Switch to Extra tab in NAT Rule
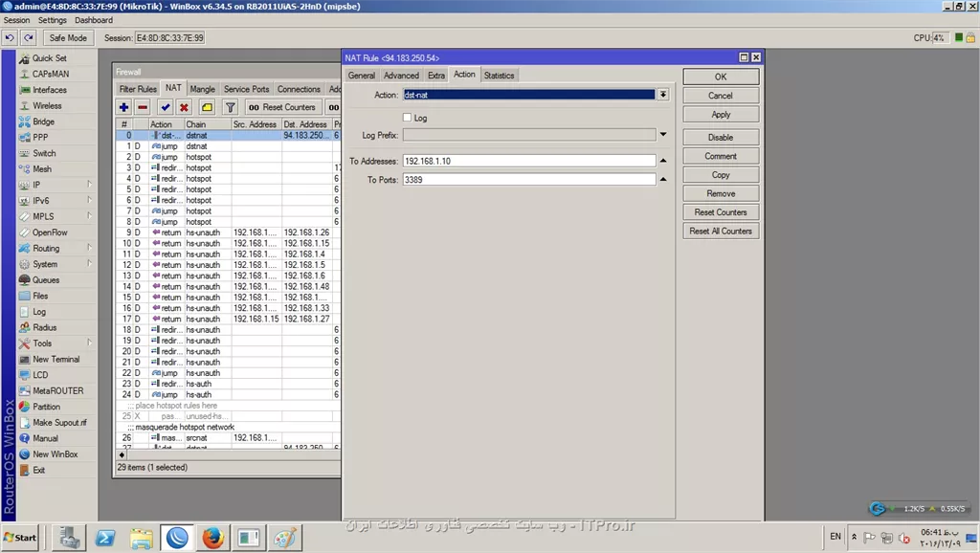 coord(436,76)
